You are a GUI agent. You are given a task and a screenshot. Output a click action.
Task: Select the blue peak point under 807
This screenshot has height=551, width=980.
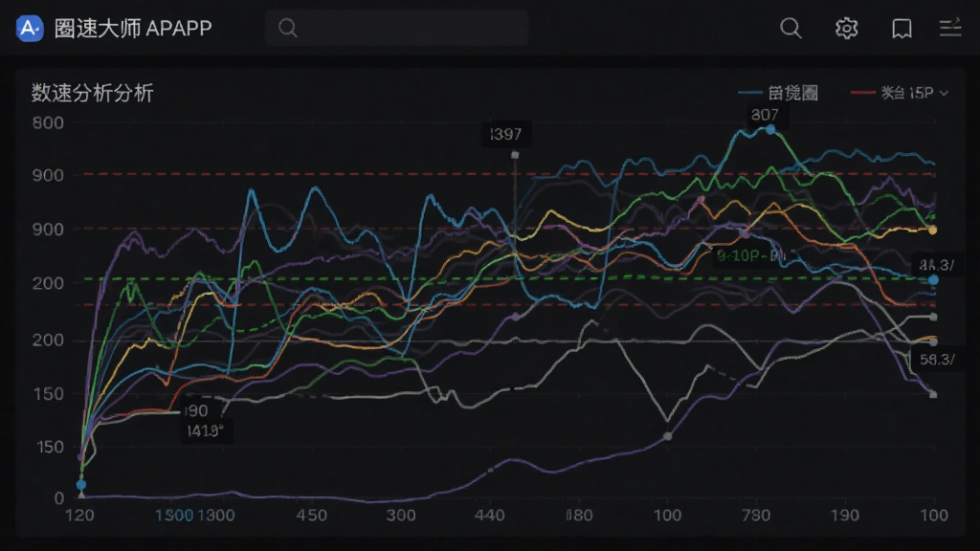(x=770, y=129)
